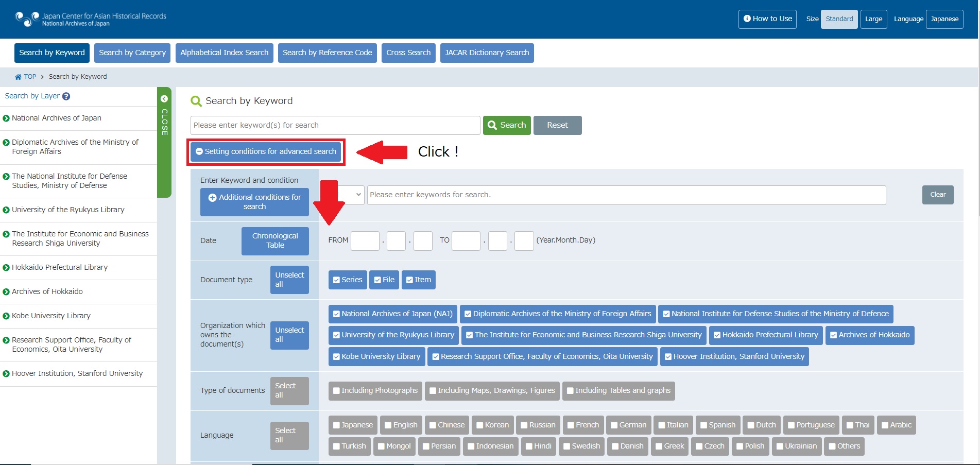The image size is (980, 465).
Task: Click the Reset button
Action: (x=558, y=125)
